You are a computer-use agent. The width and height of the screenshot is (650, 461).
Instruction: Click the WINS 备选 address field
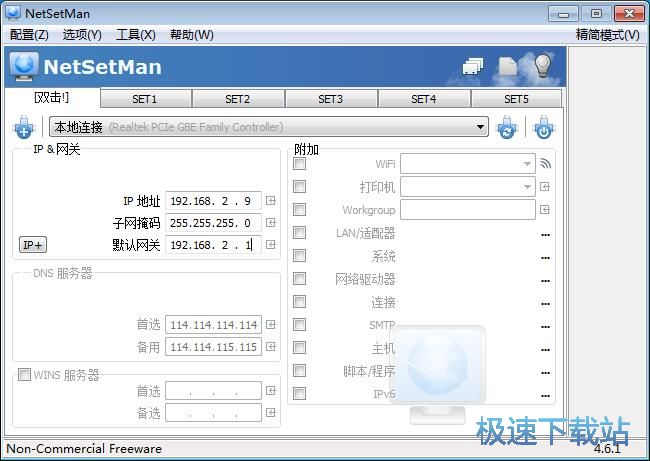[213, 412]
